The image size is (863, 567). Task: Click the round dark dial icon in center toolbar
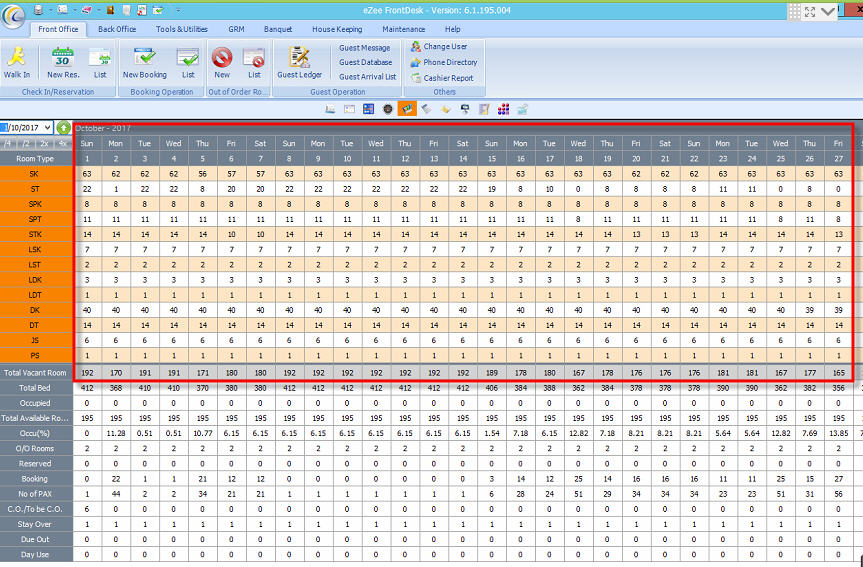pos(387,109)
